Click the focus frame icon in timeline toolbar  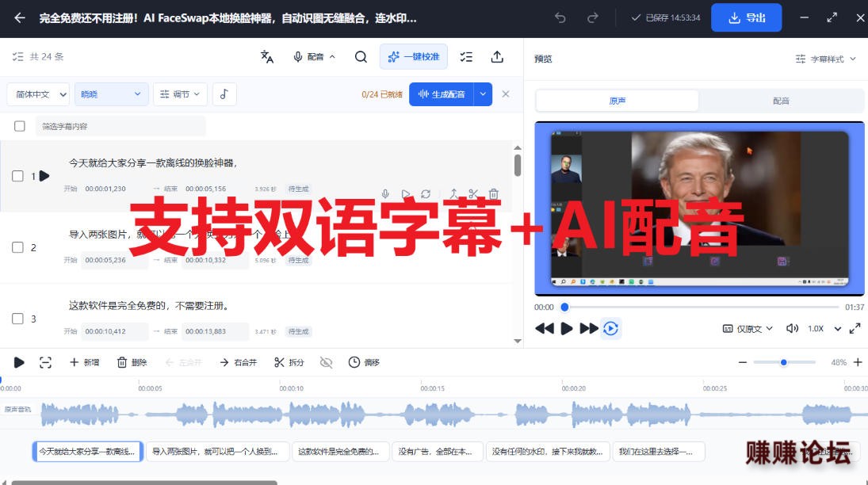tap(45, 363)
